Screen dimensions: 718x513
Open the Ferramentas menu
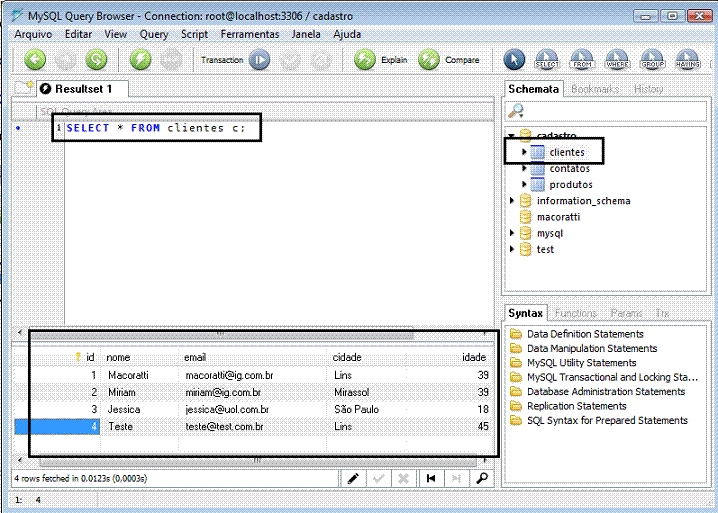tap(250, 34)
